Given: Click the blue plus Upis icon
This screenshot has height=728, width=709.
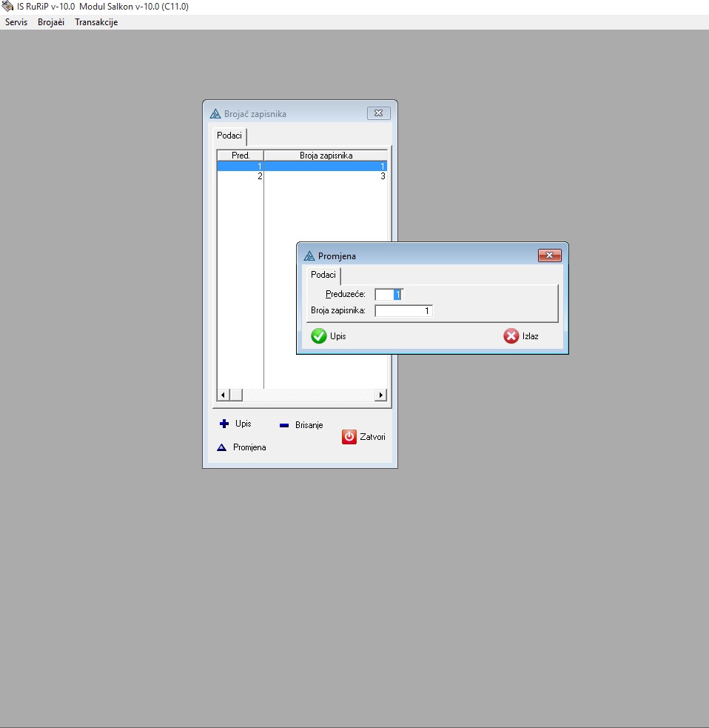Looking at the screenshot, I should (224, 424).
